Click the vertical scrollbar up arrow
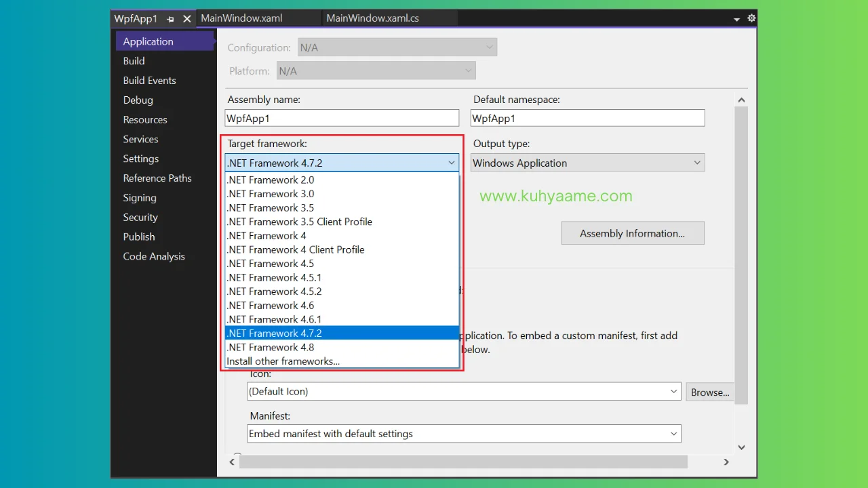This screenshot has width=868, height=488. [x=741, y=100]
